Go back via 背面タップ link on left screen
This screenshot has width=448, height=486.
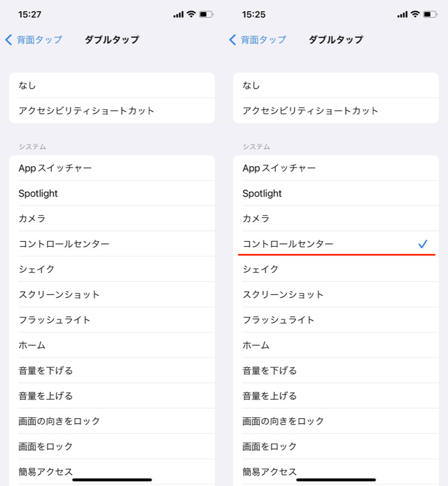click(39, 40)
